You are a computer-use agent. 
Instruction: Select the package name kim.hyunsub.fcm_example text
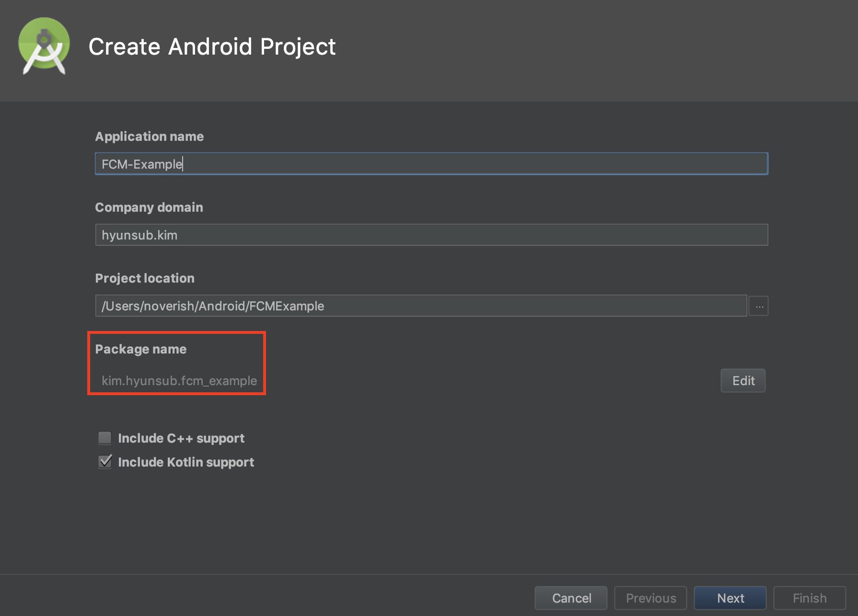coord(179,381)
